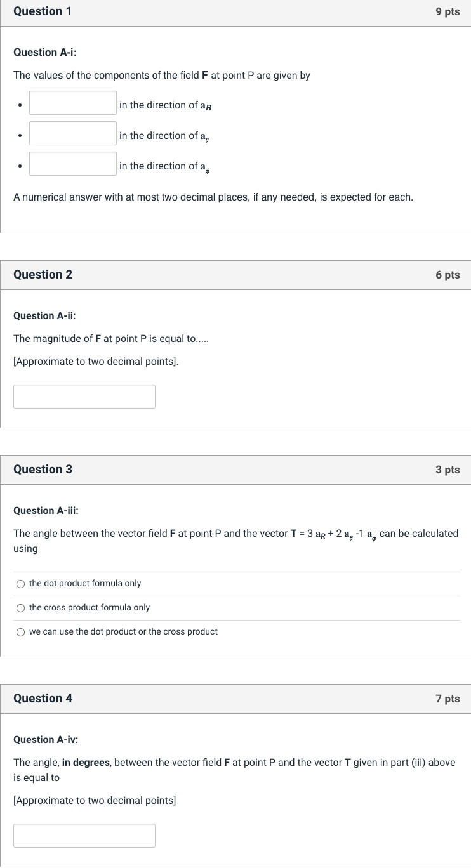The height and width of the screenshot is (868, 471).
Task: Click the Question 2 header
Action: point(43,275)
